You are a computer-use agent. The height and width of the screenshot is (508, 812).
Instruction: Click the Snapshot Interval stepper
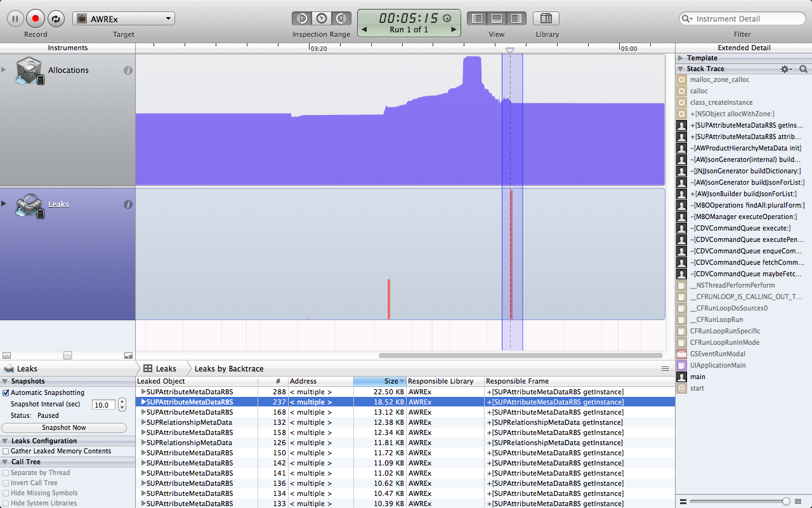coord(122,404)
